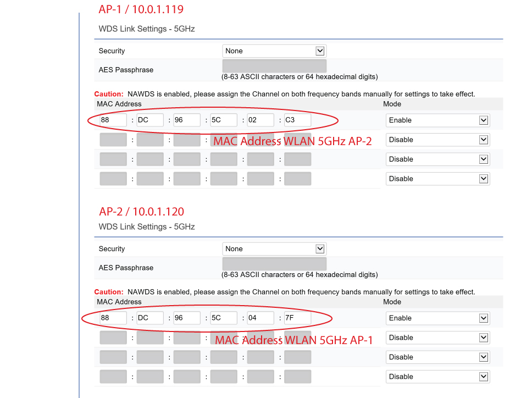Click the MAC octet field containing 7F
Image resolution: width=532 pixels, height=398 pixels.
297,318
